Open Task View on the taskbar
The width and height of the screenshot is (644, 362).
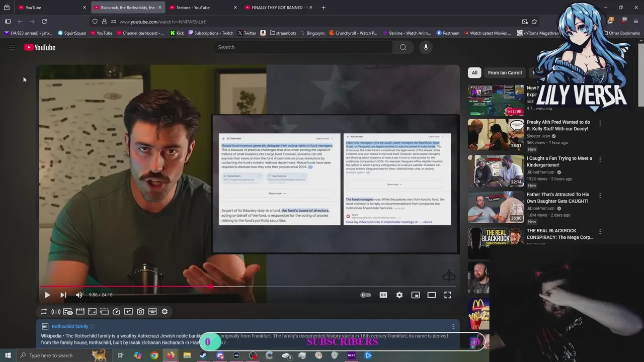121,355
